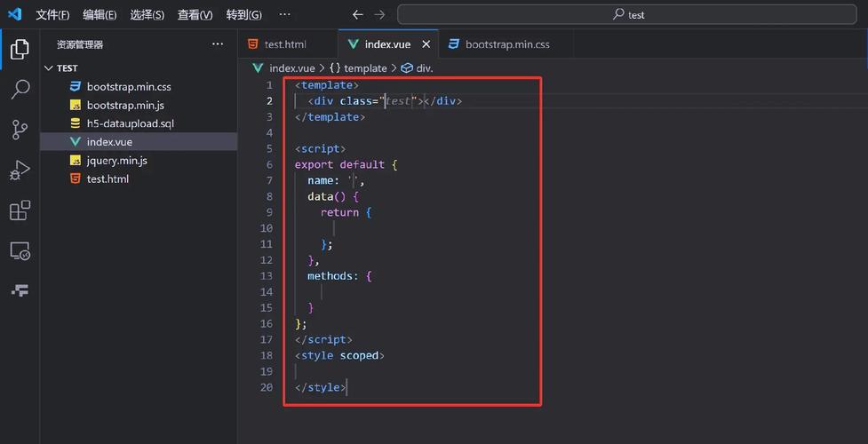Viewport: 868px width, 444px height.
Task: Open the explorer panel more actions ellipsis
Action: coord(218,44)
